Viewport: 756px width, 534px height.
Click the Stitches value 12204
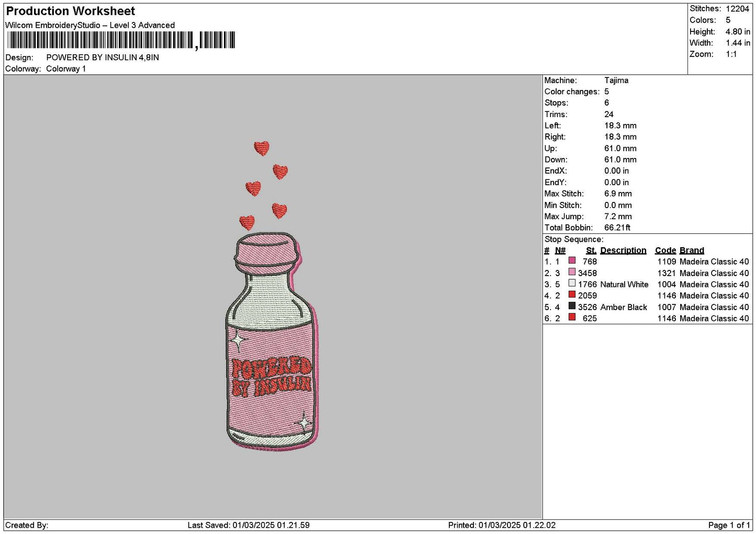click(x=738, y=9)
